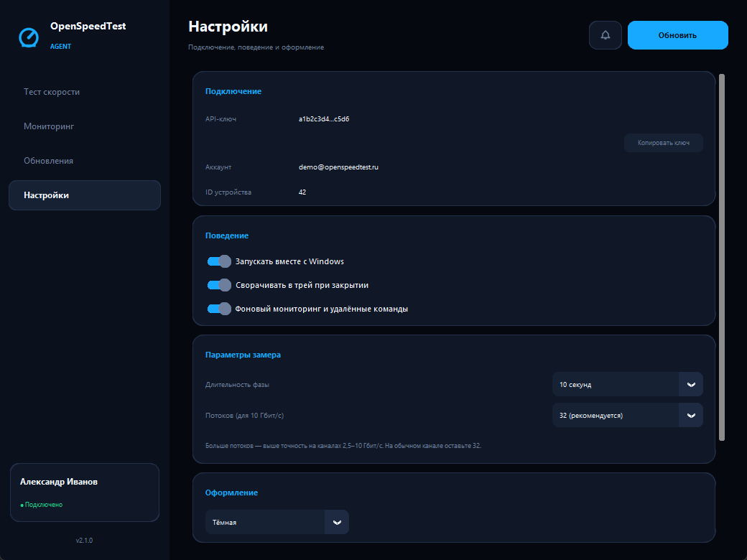The width and height of the screenshot is (747, 560).
Task: Click the Поведение section heading
Action: point(227,235)
